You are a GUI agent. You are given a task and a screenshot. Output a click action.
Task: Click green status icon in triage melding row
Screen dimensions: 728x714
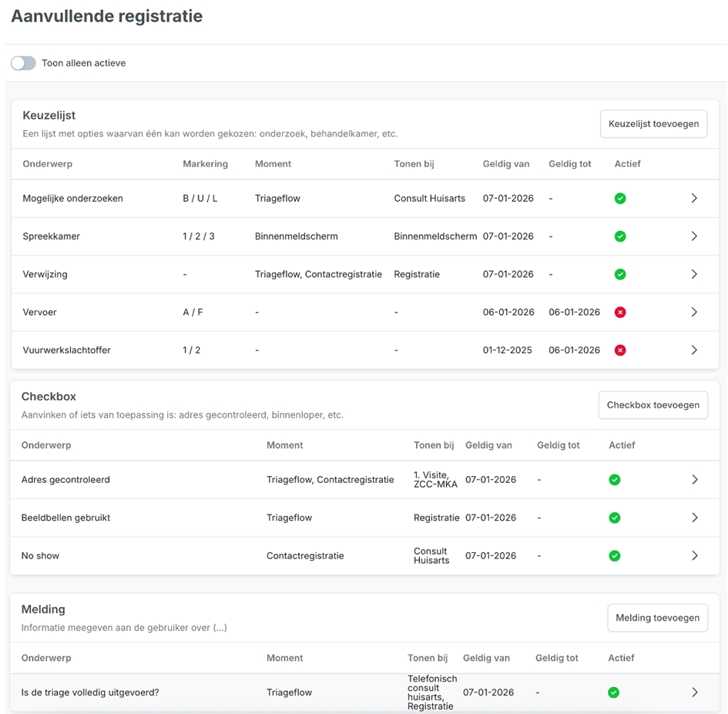614,692
